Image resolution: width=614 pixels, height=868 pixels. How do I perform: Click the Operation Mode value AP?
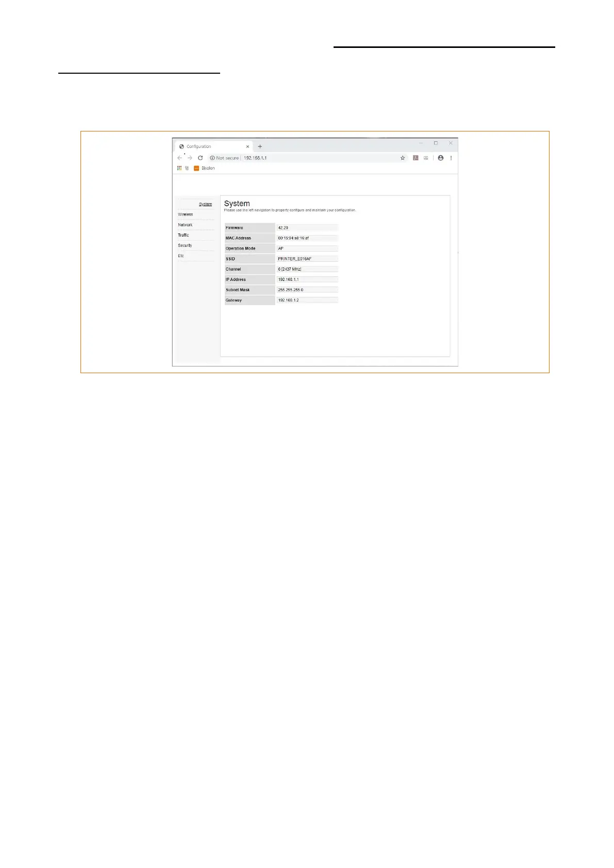pos(307,248)
